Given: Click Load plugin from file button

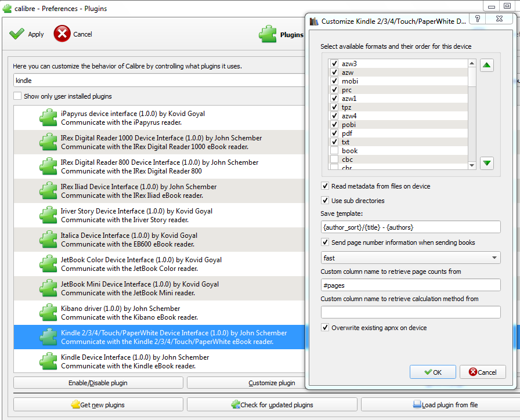Looking at the screenshot, I should click(x=445, y=405).
